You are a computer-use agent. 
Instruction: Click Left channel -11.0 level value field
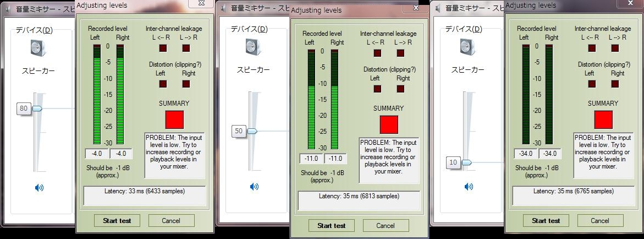(311, 159)
